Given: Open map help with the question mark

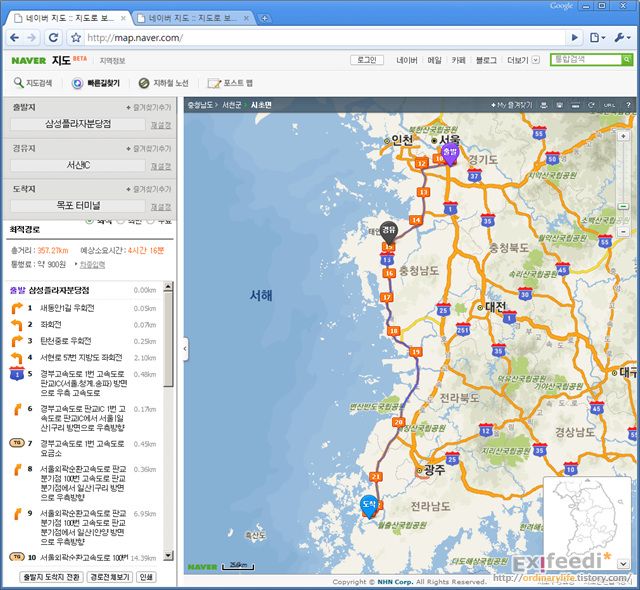Looking at the screenshot, I should click(x=629, y=105).
